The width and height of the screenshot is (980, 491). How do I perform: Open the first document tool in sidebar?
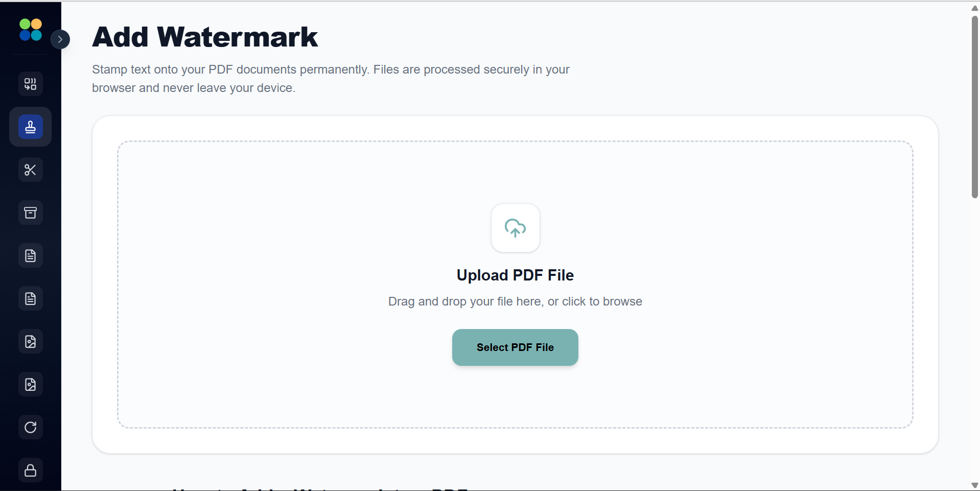pyautogui.click(x=30, y=255)
